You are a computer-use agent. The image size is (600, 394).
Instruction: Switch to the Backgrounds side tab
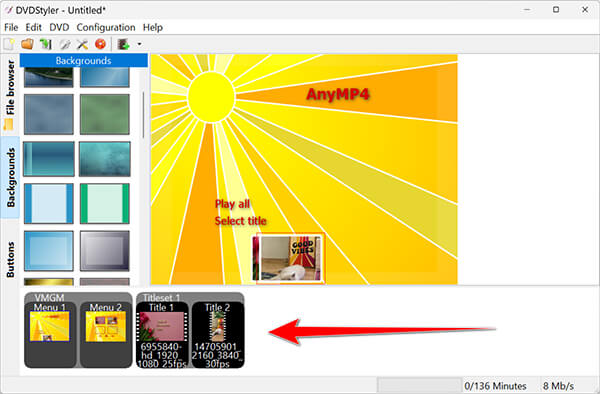click(x=10, y=177)
